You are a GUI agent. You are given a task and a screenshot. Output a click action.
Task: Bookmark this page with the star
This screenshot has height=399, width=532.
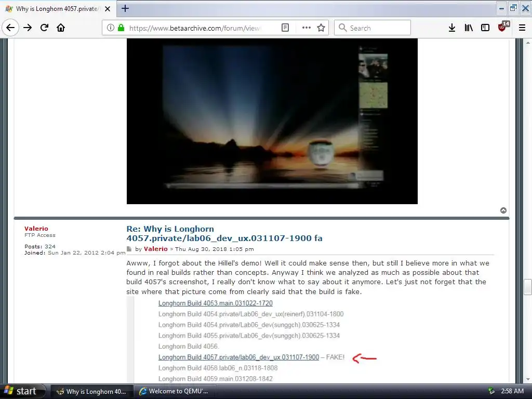point(321,28)
